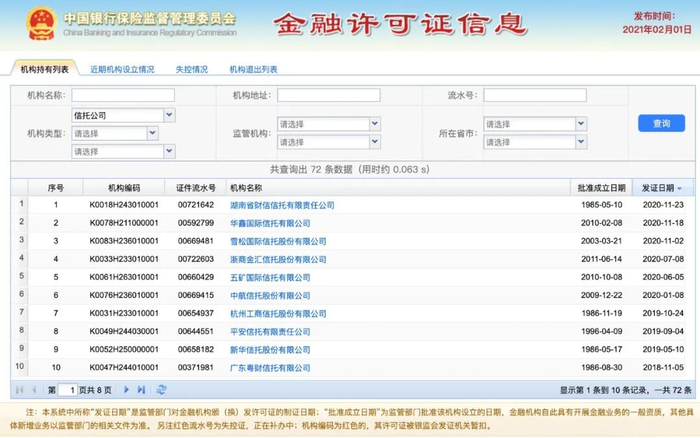Image resolution: width=700 pixels, height=438 pixels.
Task: Select code K0083H236010001 cell
Action: [124, 241]
